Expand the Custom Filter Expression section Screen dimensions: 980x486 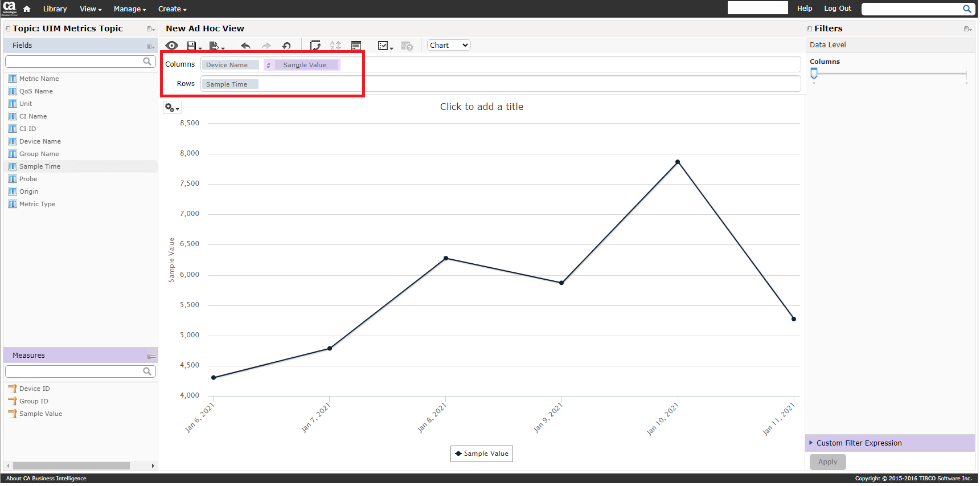[859, 443]
